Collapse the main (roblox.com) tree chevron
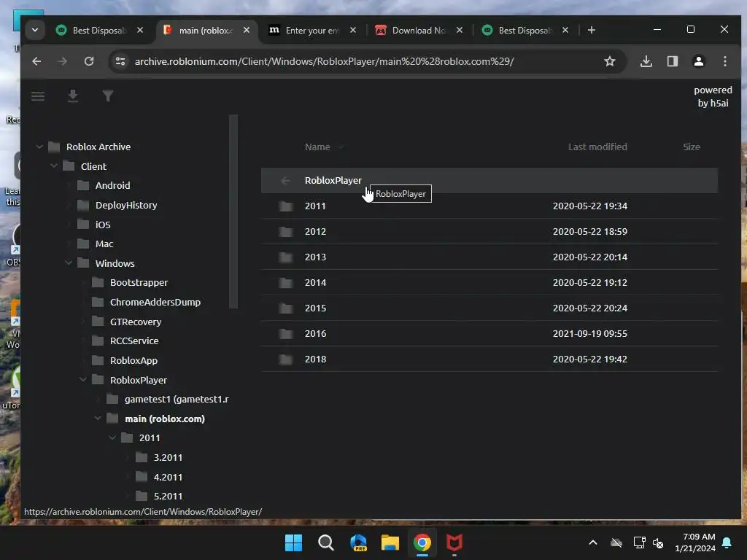This screenshot has height=560, width=747. click(x=98, y=418)
